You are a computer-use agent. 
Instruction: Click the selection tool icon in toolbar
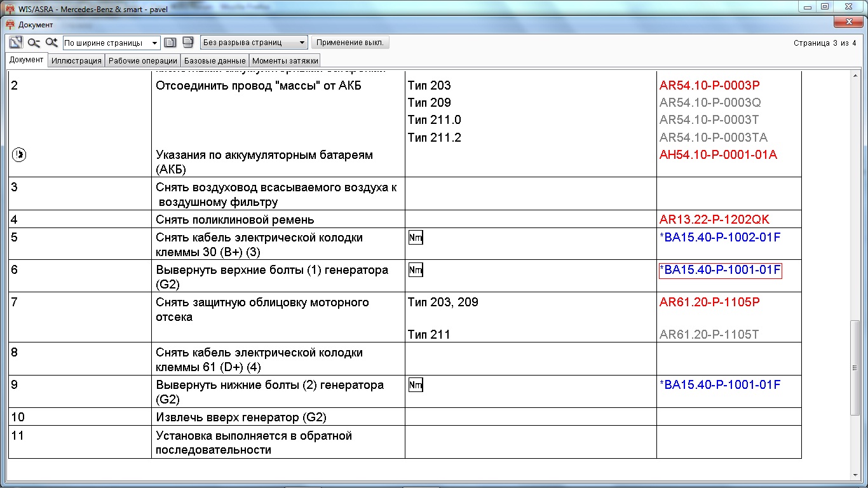click(16, 43)
